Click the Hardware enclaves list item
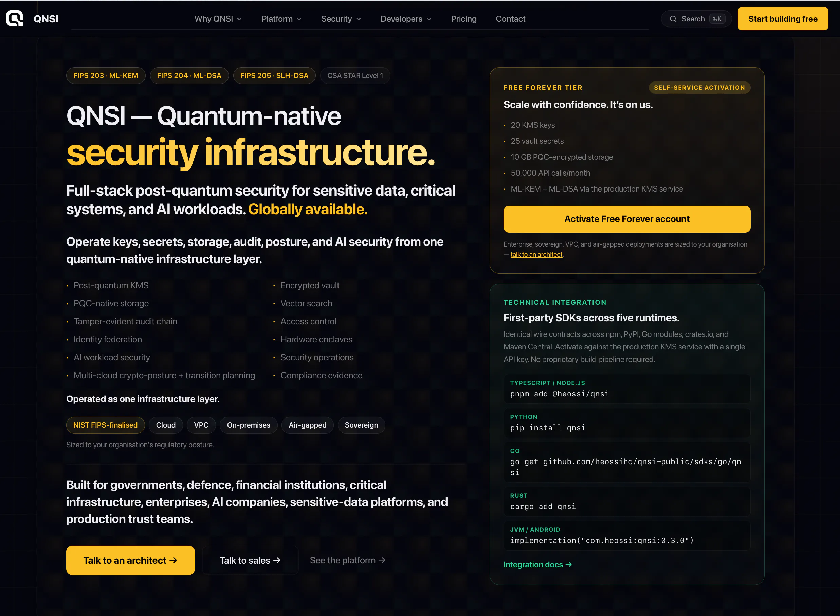 (x=316, y=339)
